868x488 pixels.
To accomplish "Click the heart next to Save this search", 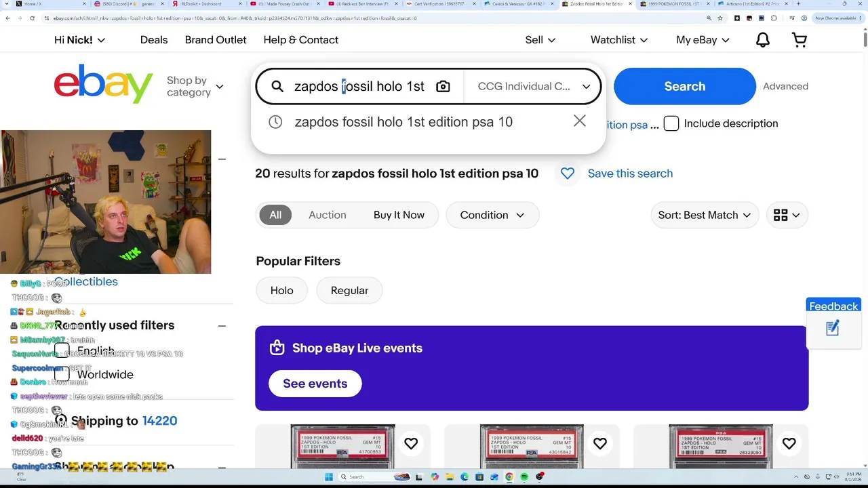I will pos(568,174).
